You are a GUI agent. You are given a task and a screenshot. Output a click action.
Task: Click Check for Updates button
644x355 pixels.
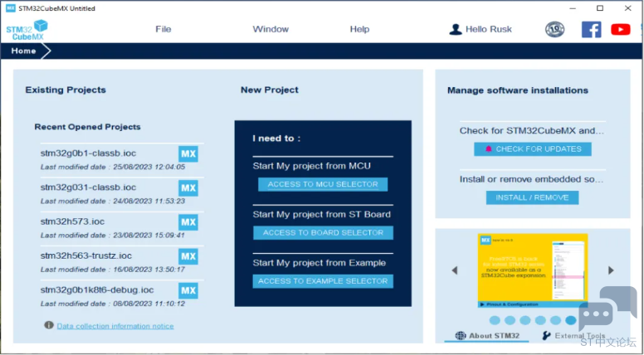(533, 149)
